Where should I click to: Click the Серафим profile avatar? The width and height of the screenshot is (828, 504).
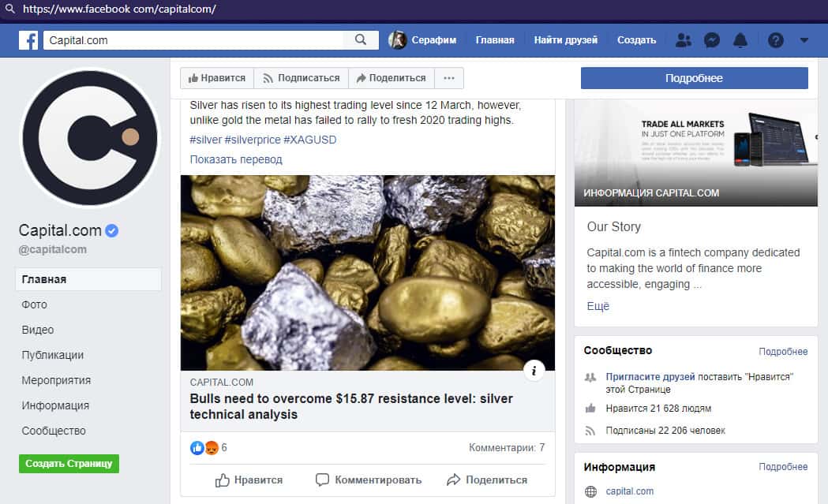pos(397,40)
